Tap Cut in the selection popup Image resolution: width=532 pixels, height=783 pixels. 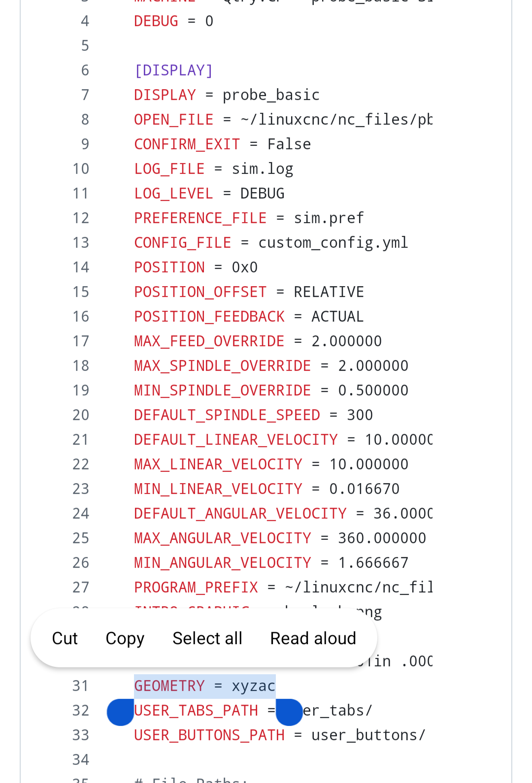[x=65, y=638]
